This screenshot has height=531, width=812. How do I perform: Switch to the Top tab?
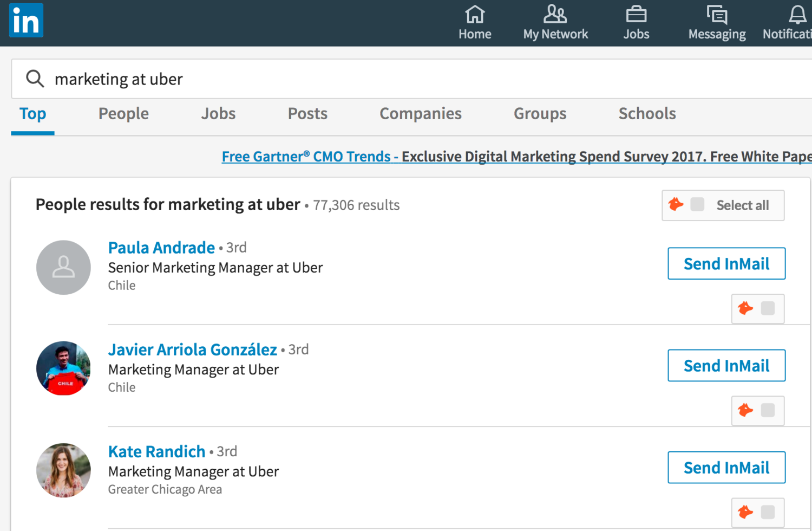(33, 114)
